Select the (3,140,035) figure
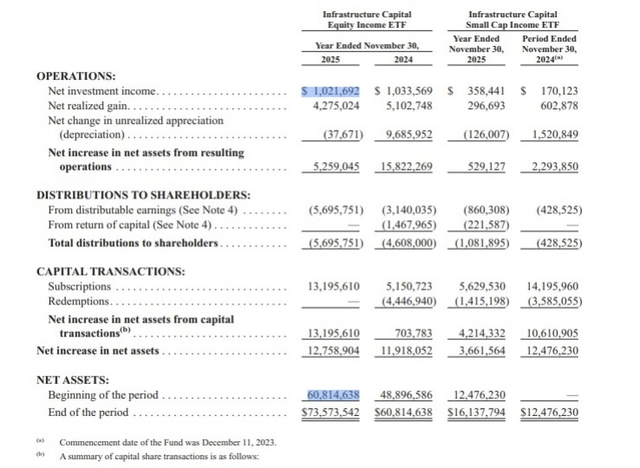This screenshot has width=640, height=468. 409,210
